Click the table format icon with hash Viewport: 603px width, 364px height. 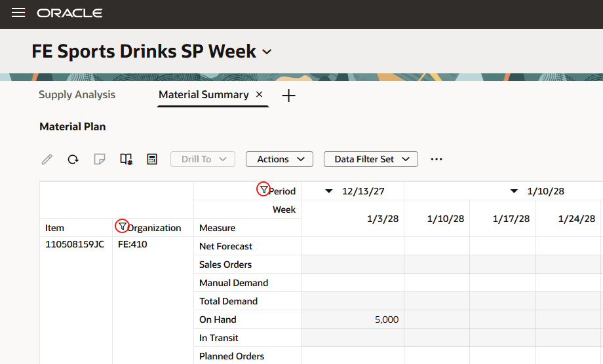click(126, 159)
